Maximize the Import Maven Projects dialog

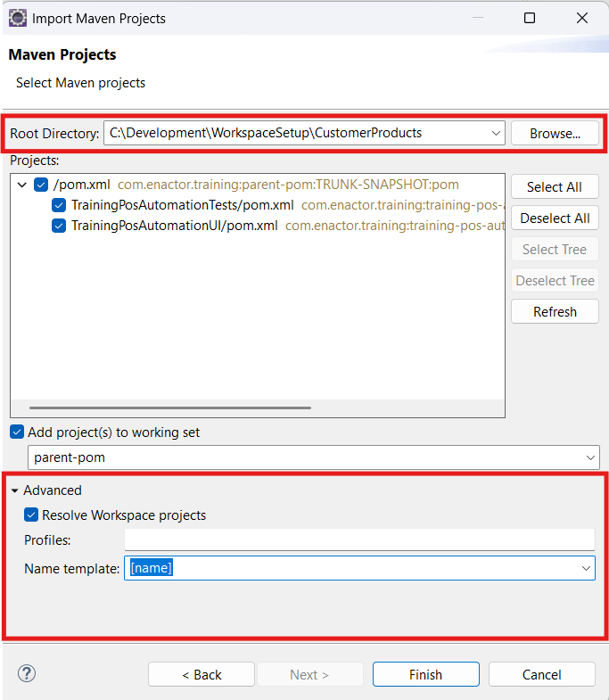[x=530, y=18]
